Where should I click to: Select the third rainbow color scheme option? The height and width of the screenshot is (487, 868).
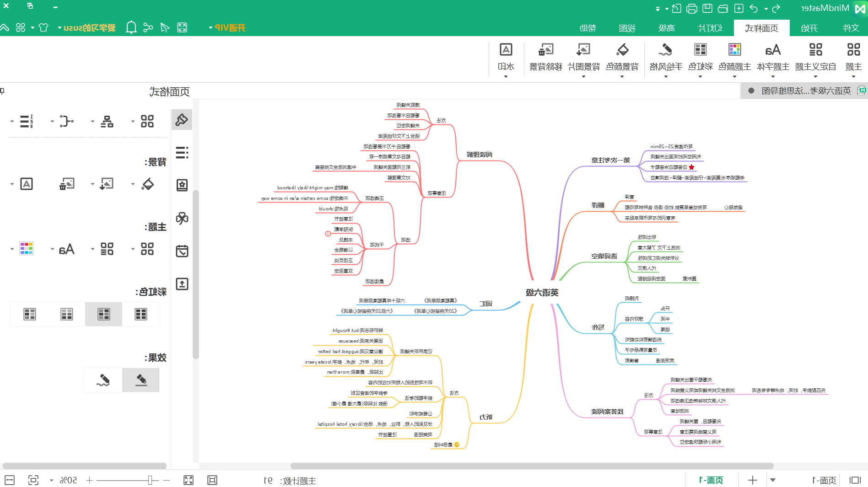67,314
